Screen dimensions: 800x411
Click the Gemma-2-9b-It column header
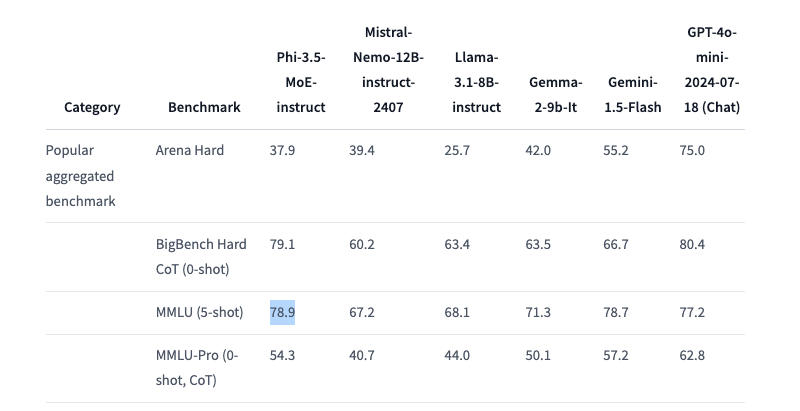pyautogui.click(x=555, y=95)
